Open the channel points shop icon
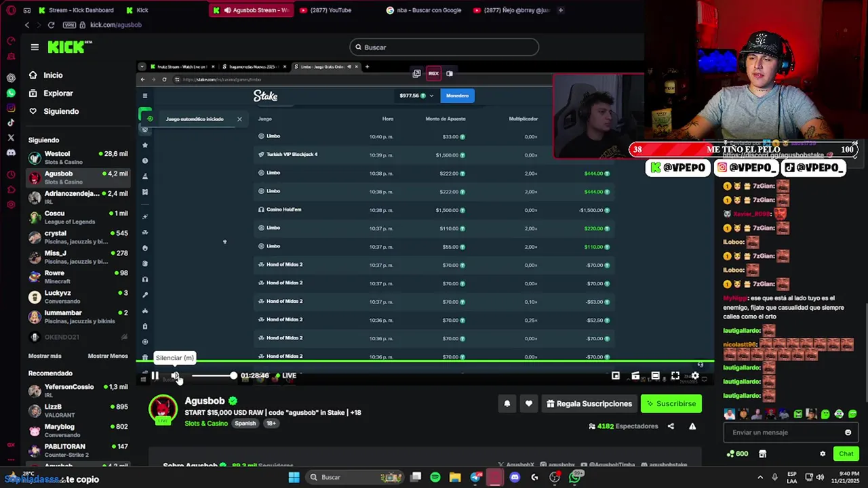The height and width of the screenshot is (488, 868). click(762, 453)
